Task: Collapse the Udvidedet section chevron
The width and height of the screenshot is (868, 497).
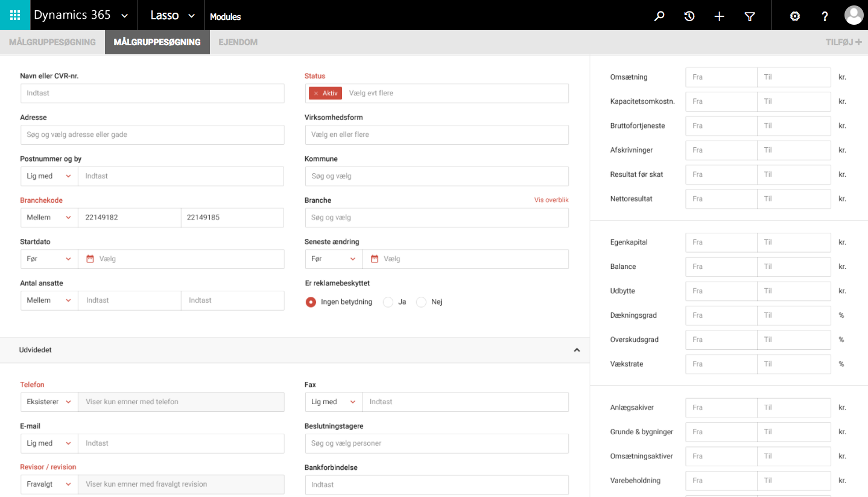Action: point(577,350)
